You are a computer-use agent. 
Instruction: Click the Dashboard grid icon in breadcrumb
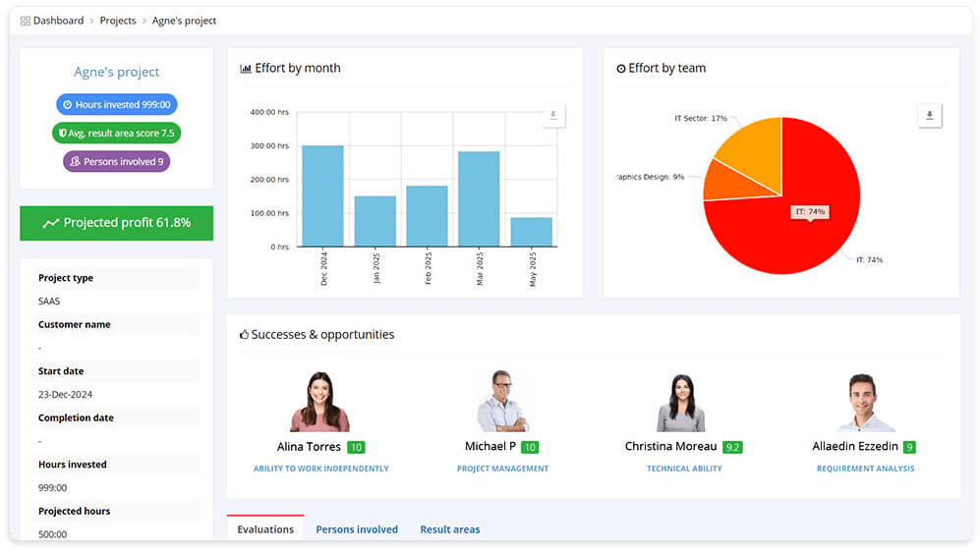(x=26, y=21)
